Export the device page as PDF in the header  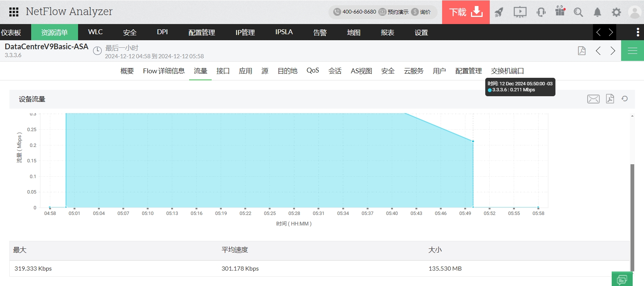click(582, 51)
